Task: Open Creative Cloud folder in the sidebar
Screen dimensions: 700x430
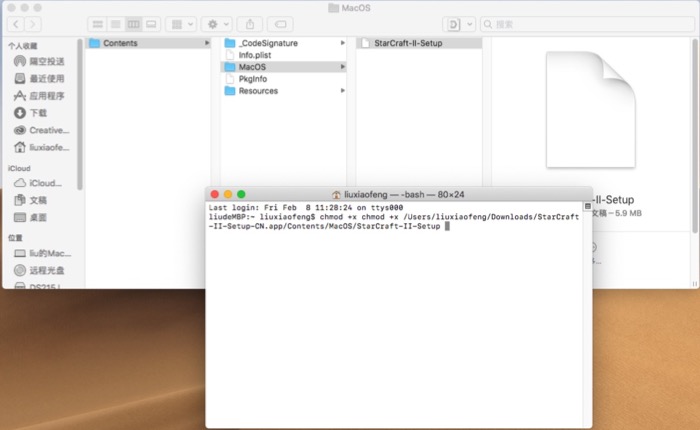Action: pos(42,130)
